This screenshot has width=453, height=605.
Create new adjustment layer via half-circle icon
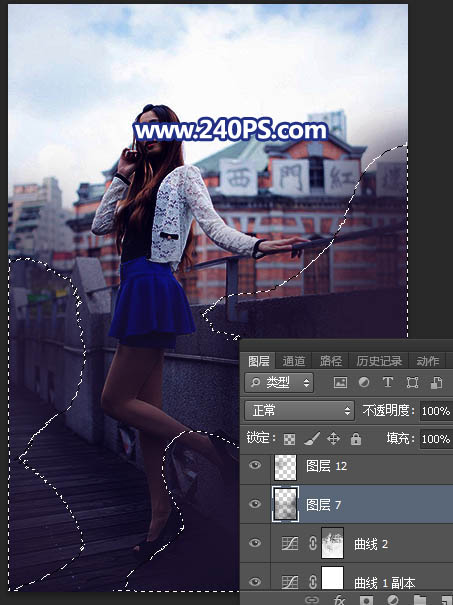[x=392, y=600]
